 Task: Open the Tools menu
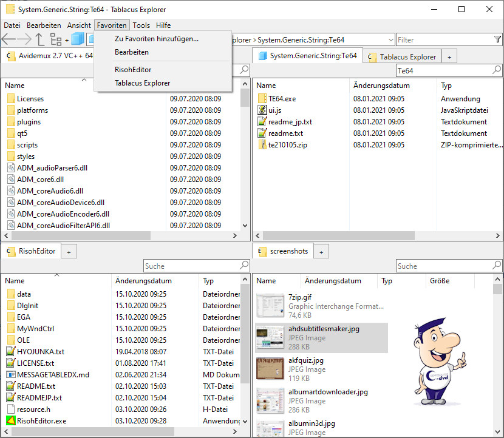[x=141, y=25]
